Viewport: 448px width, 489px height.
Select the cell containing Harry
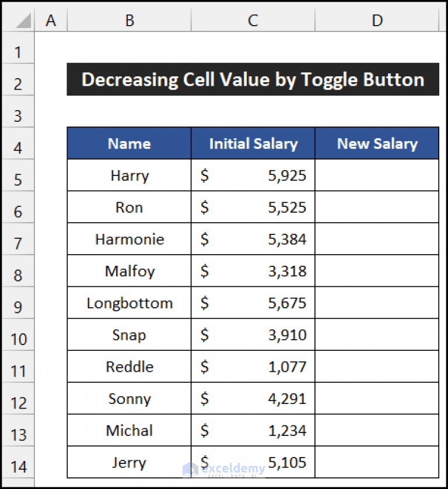[129, 175]
